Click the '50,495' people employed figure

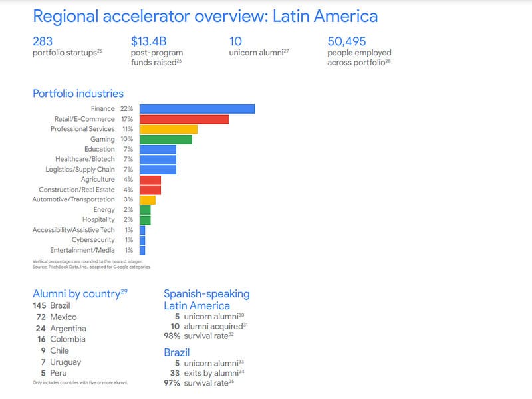pyautogui.click(x=346, y=41)
